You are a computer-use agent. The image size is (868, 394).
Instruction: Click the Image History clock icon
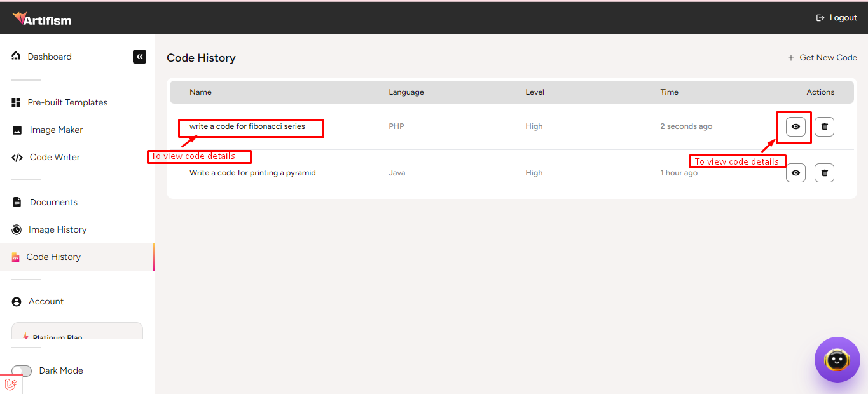point(17,229)
